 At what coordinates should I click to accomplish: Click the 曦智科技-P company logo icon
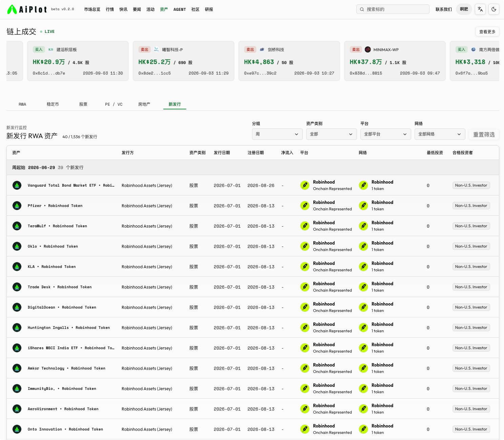[x=156, y=49]
